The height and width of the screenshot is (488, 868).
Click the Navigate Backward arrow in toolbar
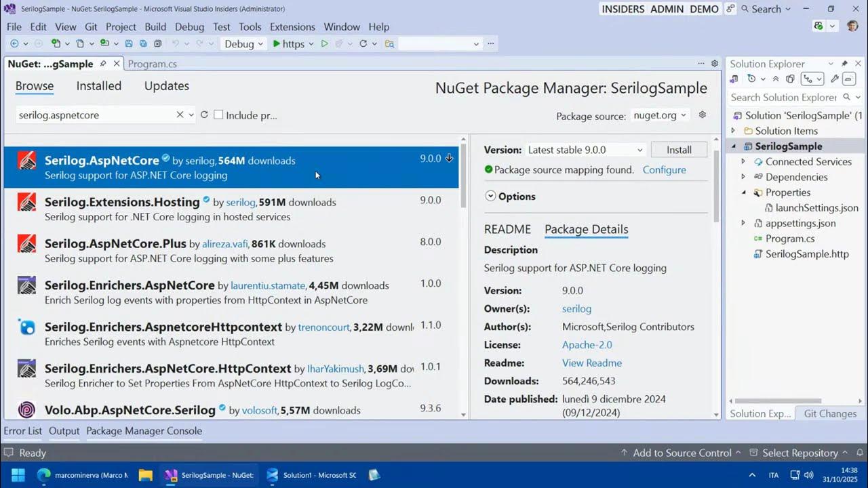point(14,43)
